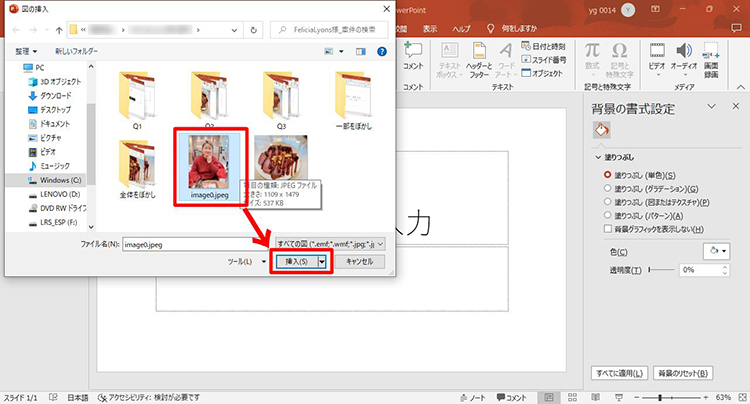750x404 pixels.
Task: Choose the pattern fill radio option
Action: 608,214
